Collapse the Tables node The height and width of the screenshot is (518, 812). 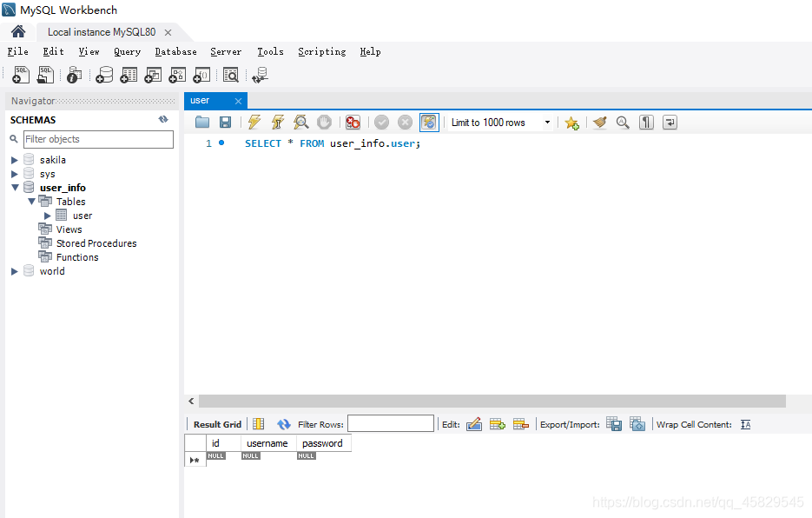(x=31, y=201)
